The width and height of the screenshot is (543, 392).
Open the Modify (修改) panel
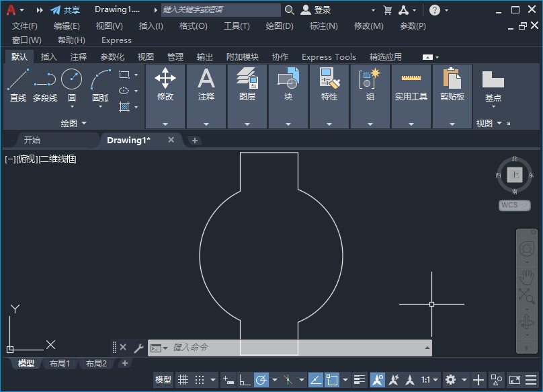pos(165,96)
